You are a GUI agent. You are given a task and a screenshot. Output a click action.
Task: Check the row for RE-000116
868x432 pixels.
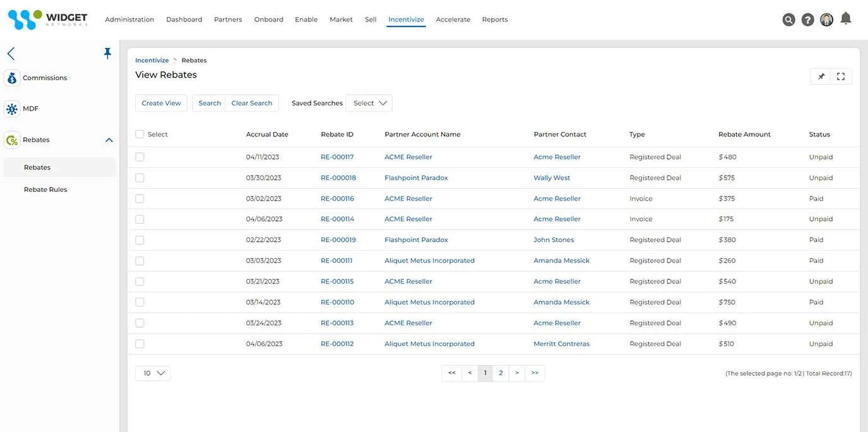(140, 198)
